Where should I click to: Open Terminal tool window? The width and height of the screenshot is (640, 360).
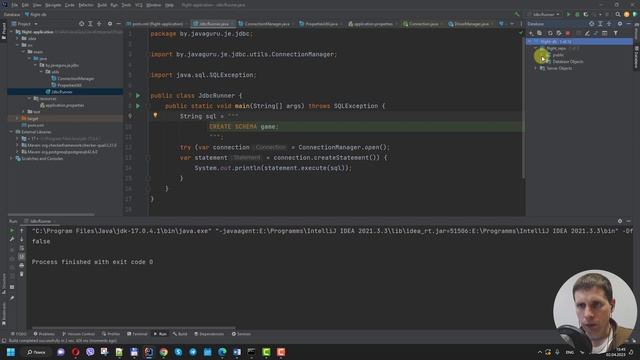137,334
